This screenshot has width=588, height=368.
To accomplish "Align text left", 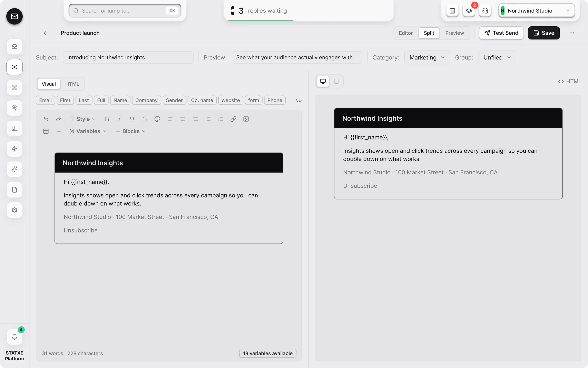I will pyautogui.click(x=170, y=119).
